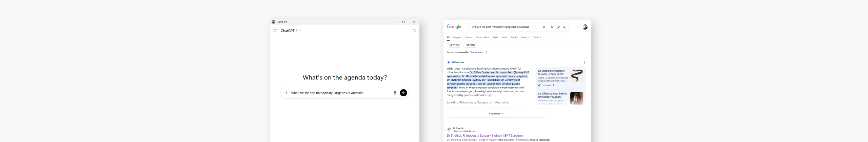Screen dimensions: 868x142
Task: Click the temporary chat icon in ChatGPT
Action: coord(414,31)
